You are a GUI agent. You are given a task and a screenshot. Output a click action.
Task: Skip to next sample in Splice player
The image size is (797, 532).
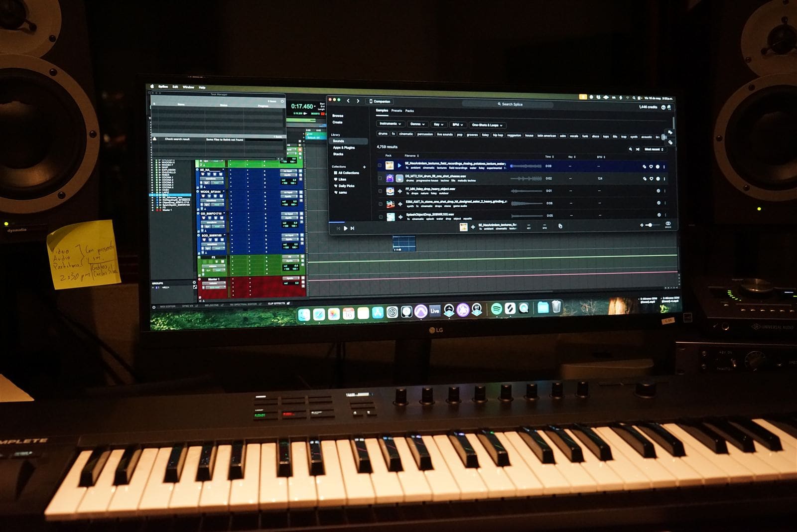pyautogui.click(x=352, y=228)
